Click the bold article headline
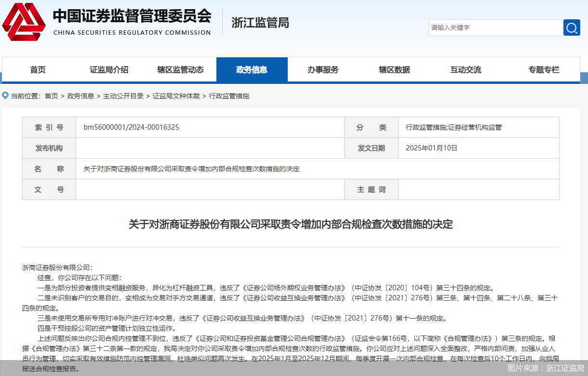The height and width of the screenshot is (376, 588). pyautogui.click(x=291, y=224)
